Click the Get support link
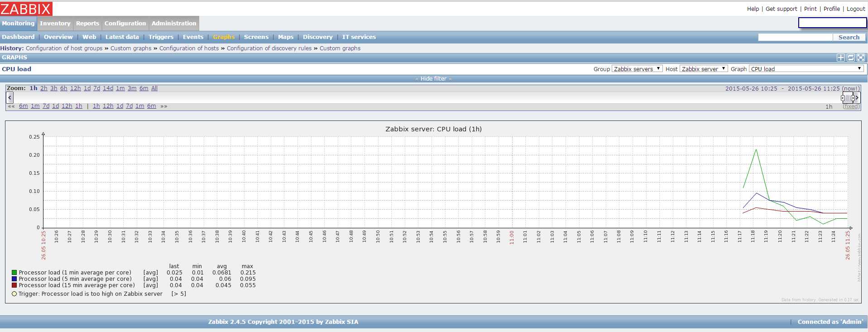 click(x=781, y=9)
